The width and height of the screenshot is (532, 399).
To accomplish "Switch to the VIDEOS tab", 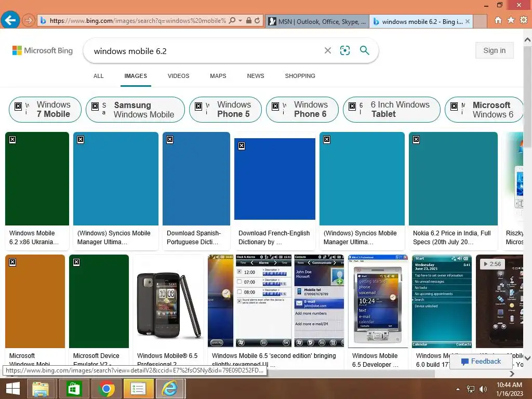I will 179,76.
